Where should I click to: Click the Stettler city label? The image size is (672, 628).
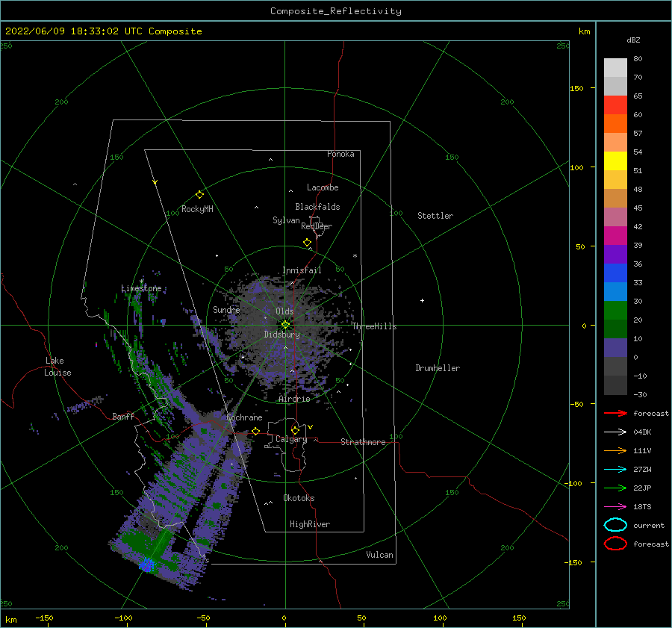point(435,216)
